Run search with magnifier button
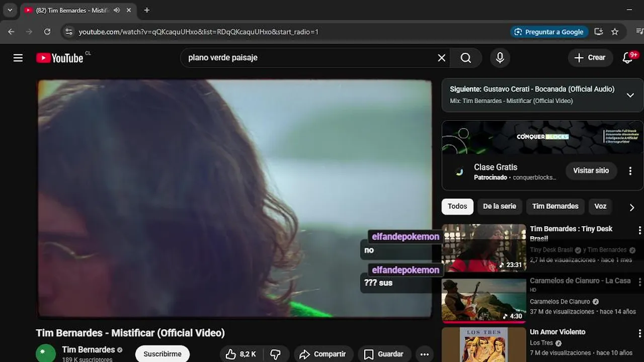 click(x=466, y=58)
